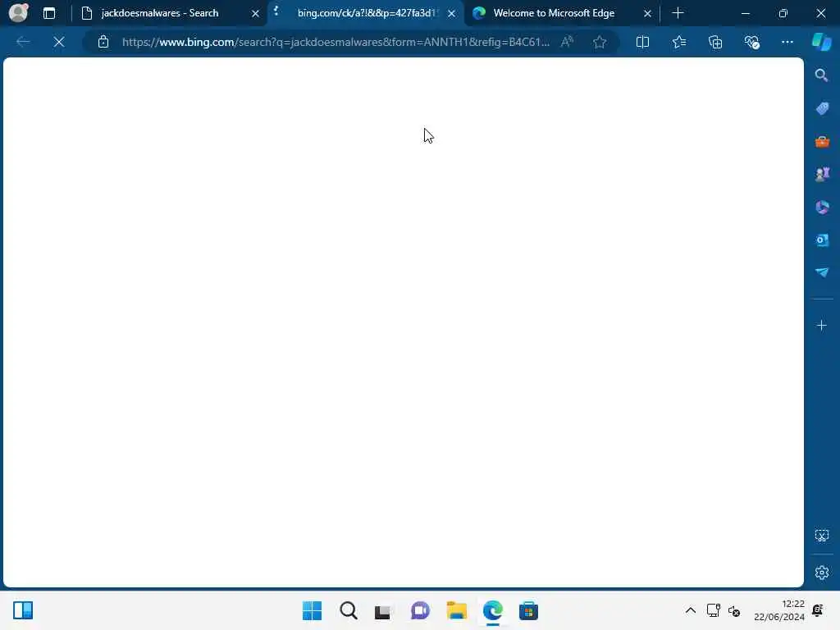840x630 pixels.
Task: Switch to Welcome to Microsoft Edge tab
Action: click(554, 13)
